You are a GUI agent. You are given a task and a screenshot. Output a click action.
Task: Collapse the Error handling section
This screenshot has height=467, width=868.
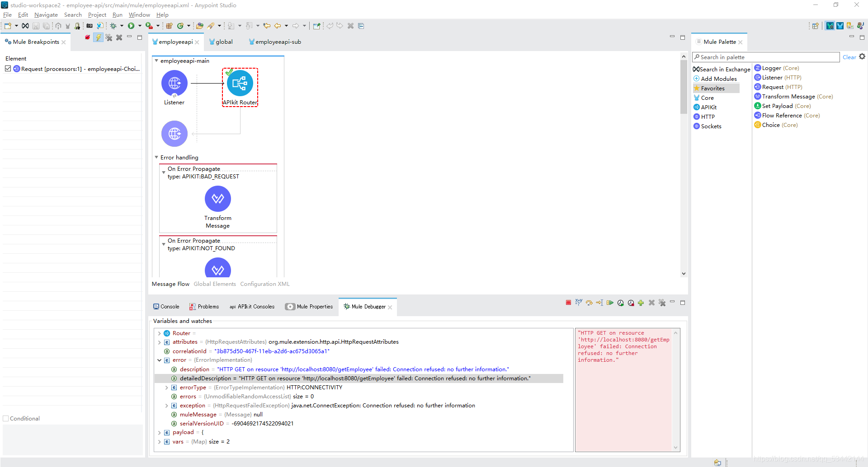point(156,157)
